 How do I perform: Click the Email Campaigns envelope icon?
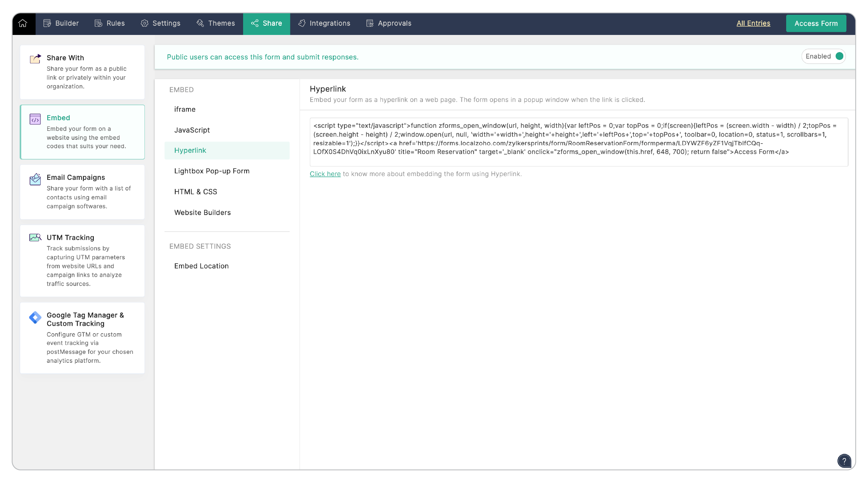pos(35,179)
